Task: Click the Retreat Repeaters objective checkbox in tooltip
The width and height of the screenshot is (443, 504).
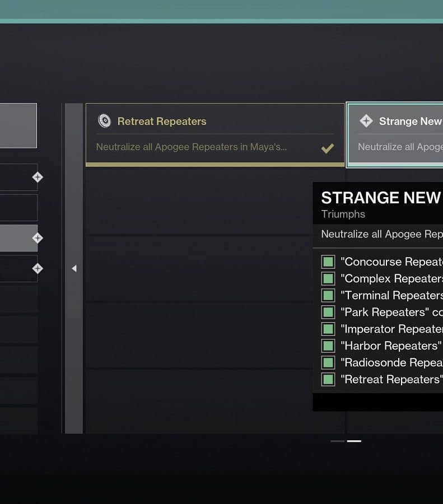Action: (328, 379)
